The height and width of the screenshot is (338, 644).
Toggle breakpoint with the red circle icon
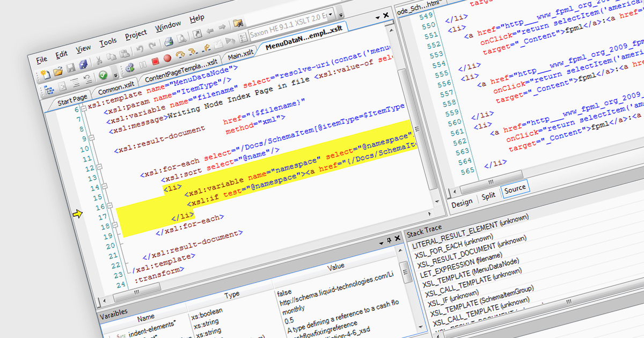[167, 58]
